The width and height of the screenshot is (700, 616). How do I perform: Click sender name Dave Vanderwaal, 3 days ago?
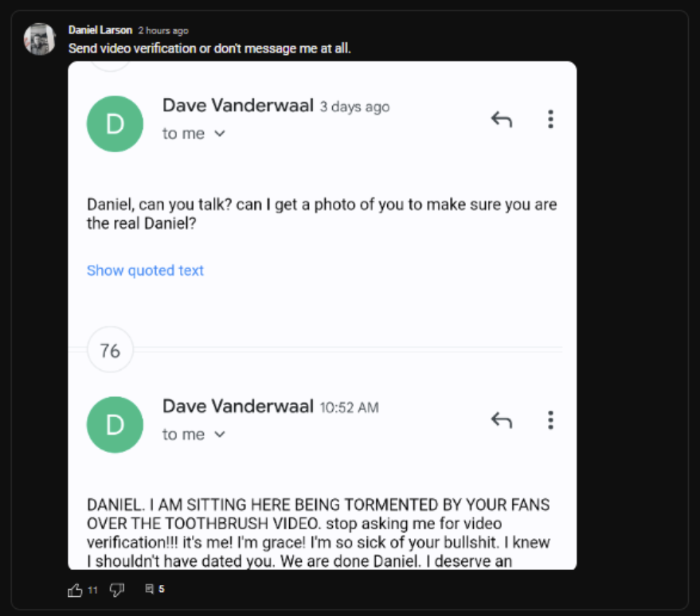[238, 106]
